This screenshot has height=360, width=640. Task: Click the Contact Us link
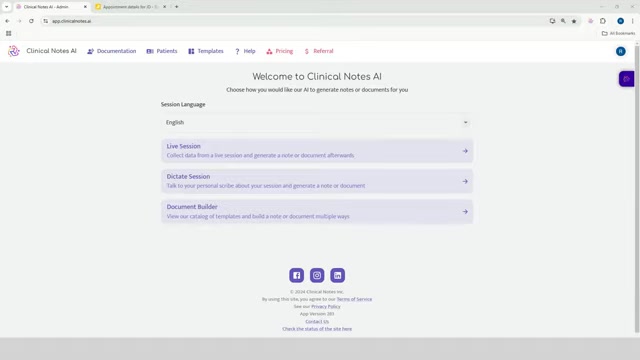[317, 322]
